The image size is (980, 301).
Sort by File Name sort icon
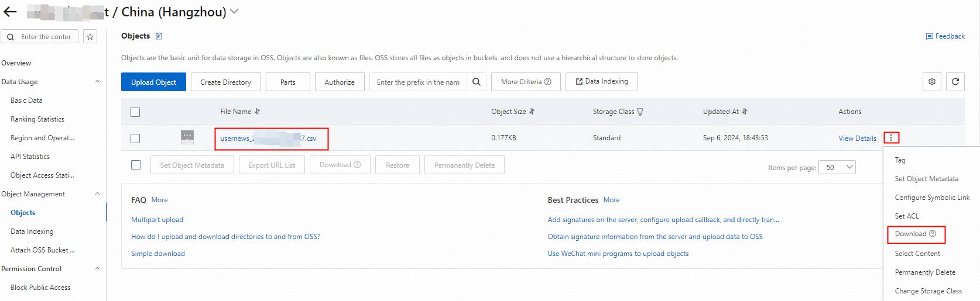coord(257,112)
